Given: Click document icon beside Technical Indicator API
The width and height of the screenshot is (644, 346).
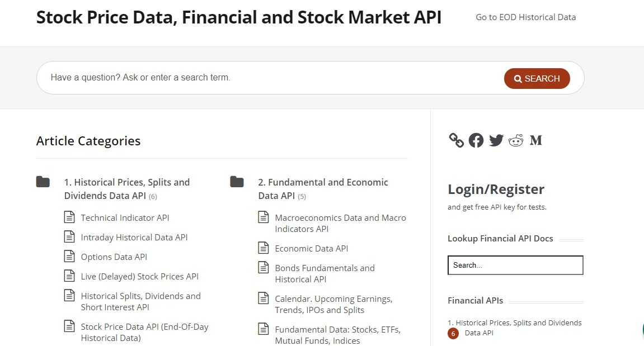Looking at the screenshot, I should (x=69, y=217).
